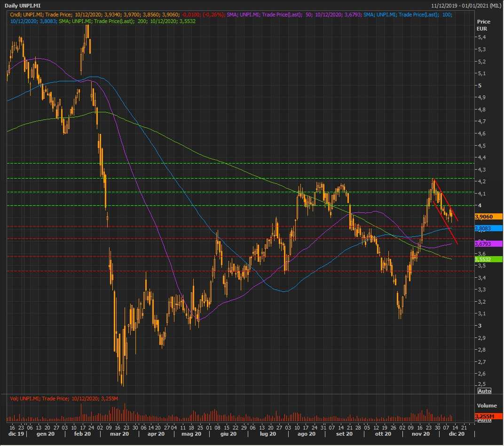Click the nov 20 month label on time axis
The height and width of the screenshot is (446, 504).
click(x=421, y=434)
